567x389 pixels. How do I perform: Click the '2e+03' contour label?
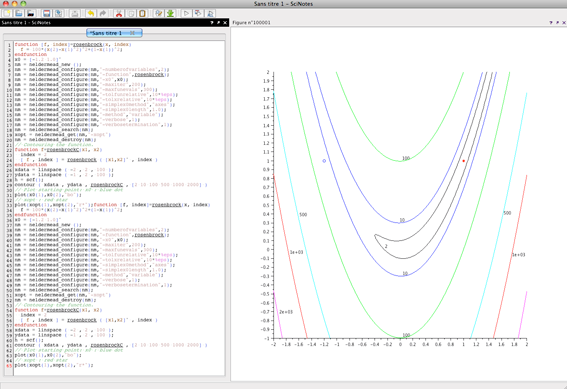coord(286,312)
